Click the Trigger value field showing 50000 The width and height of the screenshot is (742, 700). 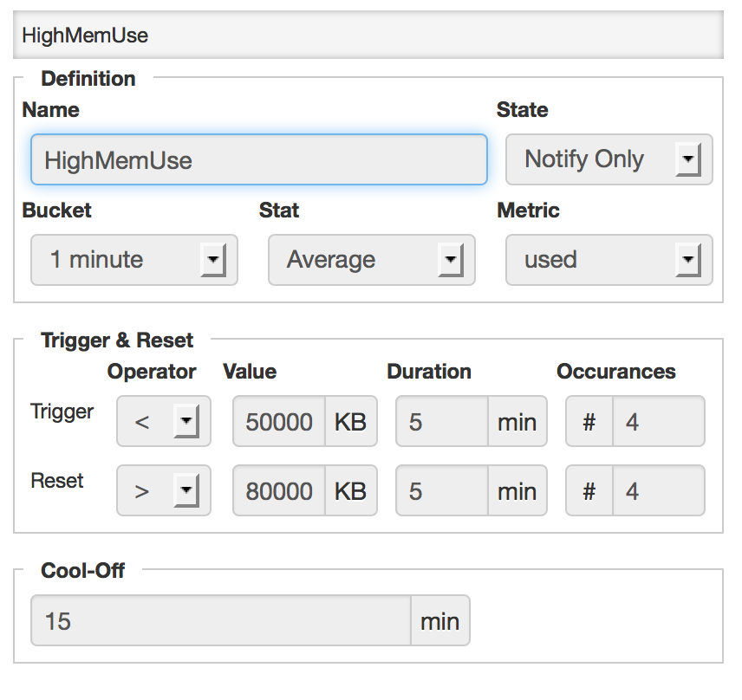[279, 422]
